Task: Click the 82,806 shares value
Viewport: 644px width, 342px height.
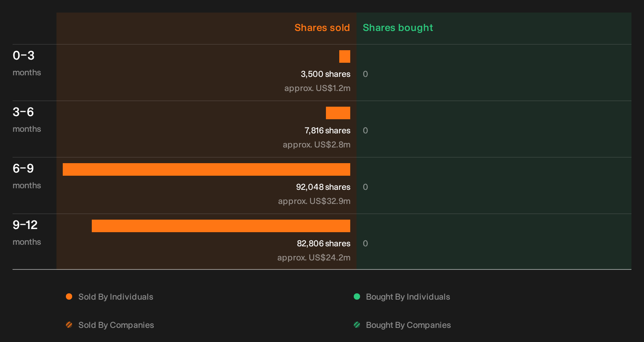Action: click(x=324, y=244)
